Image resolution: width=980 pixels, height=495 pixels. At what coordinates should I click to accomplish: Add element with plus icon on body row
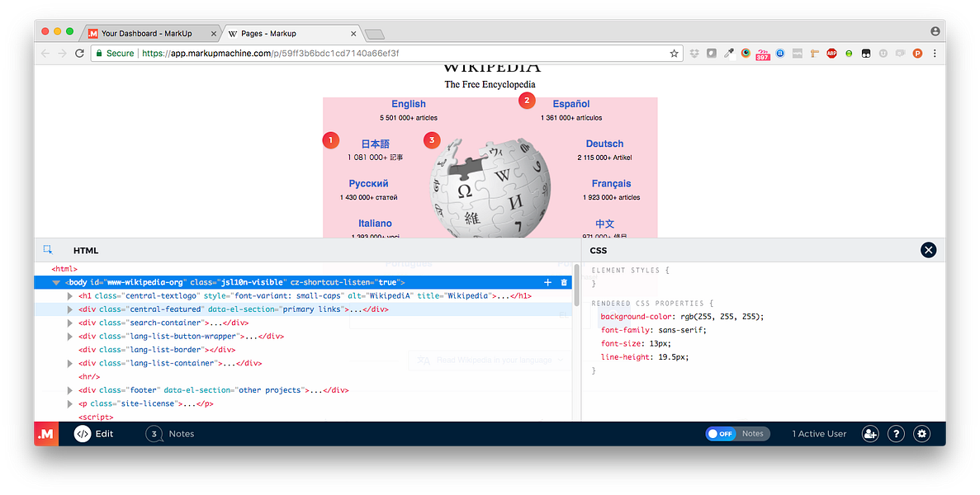click(547, 282)
